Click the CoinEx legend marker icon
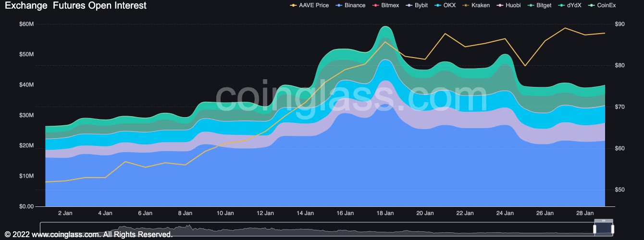The image size is (644, 240). click(x=593, y=5)
